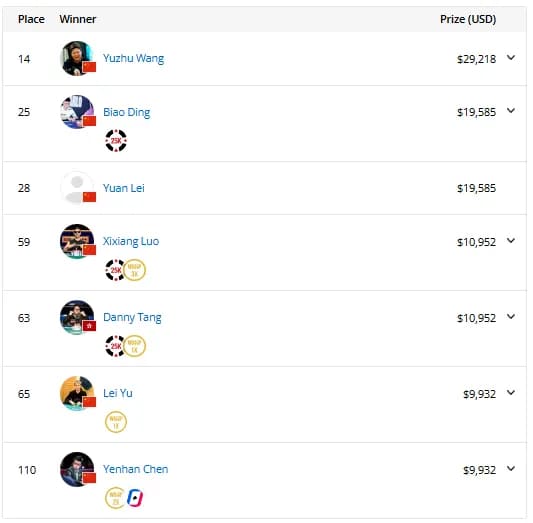
Task: Click Biao Ding's 25K chip badge
Action: (x=116, y=141)
